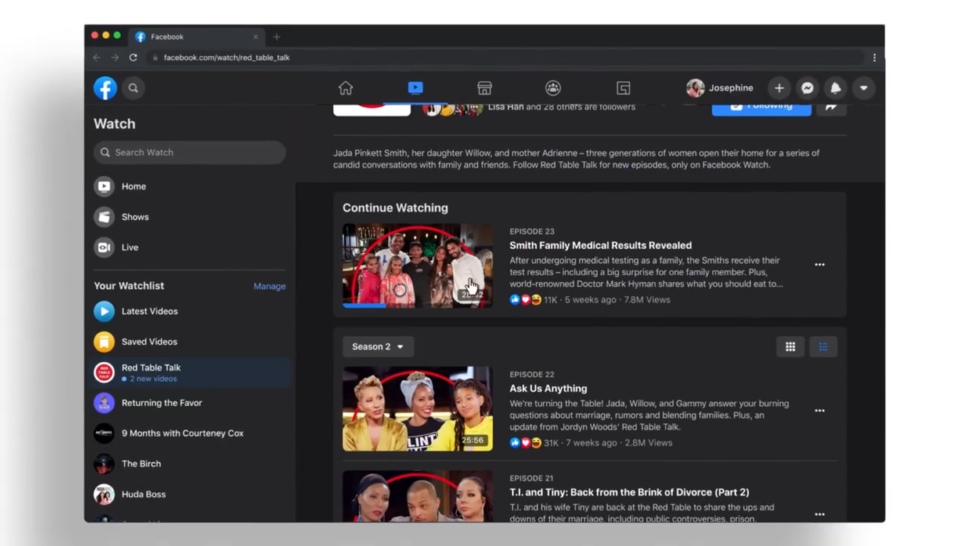Click the browser back arrow
The height and width of the screenshot is (546, 963).
(96, 57)
